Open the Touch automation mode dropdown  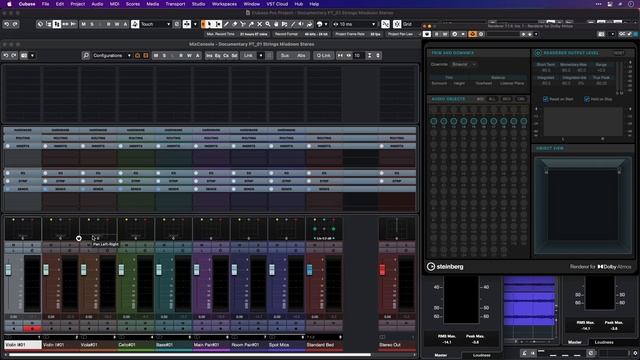(168, 24)
